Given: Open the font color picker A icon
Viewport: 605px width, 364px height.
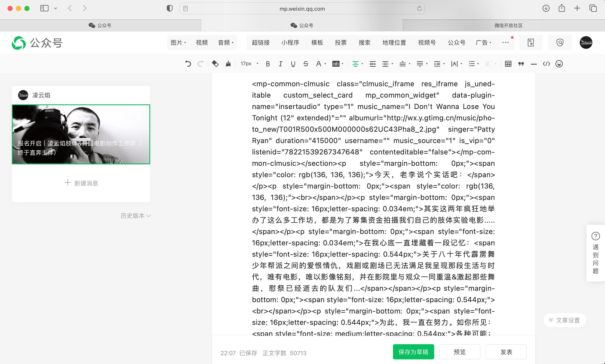Looking at the screenshot, I should [318, 64].
